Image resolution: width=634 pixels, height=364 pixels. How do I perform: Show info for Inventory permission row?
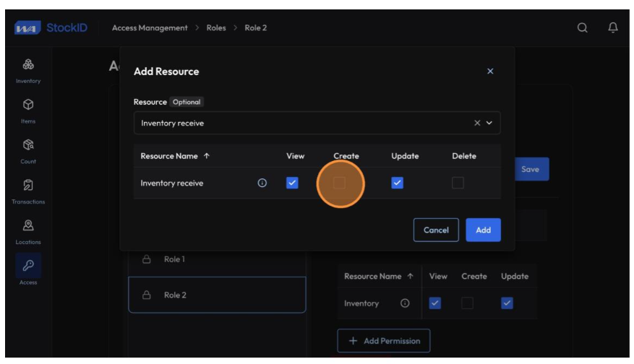pos(405,303)
